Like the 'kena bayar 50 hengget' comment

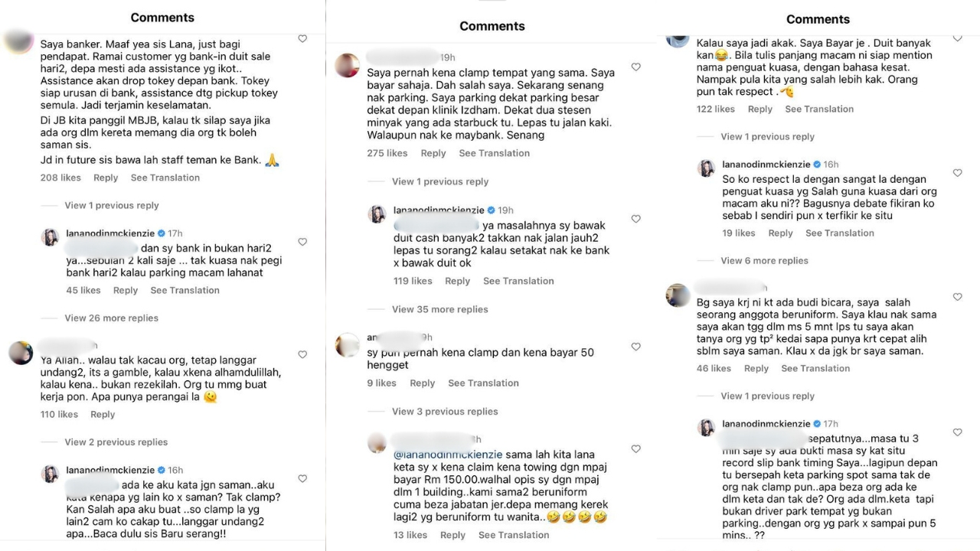[x=635, y=347]
